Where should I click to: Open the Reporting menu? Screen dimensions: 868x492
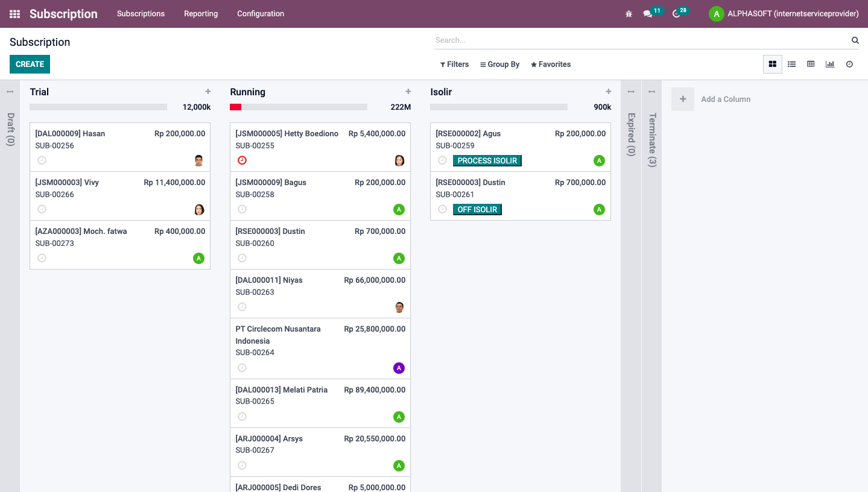[x=201, y=14]
